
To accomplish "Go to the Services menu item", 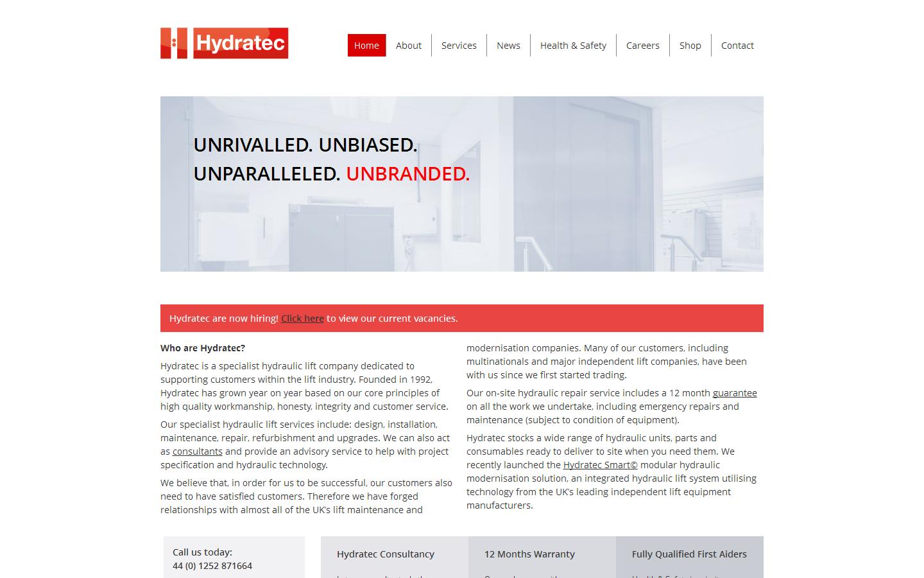I will pos(459,46).
